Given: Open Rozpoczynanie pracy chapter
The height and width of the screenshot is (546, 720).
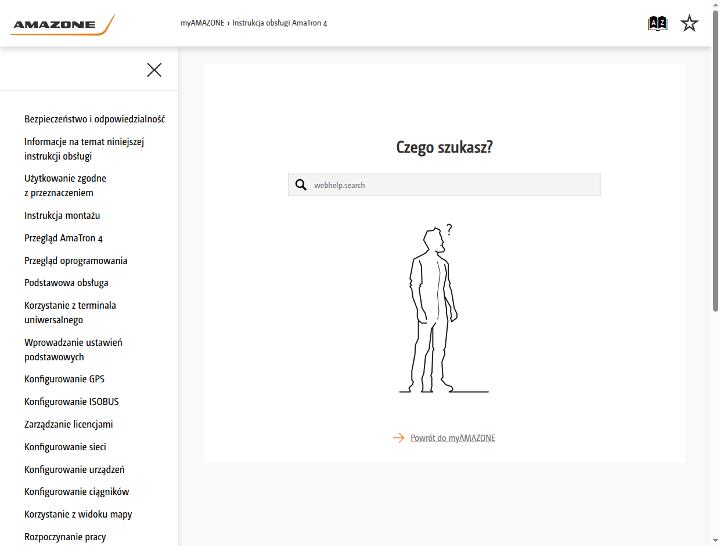Looking at the screenshot, I should [65, 537].
